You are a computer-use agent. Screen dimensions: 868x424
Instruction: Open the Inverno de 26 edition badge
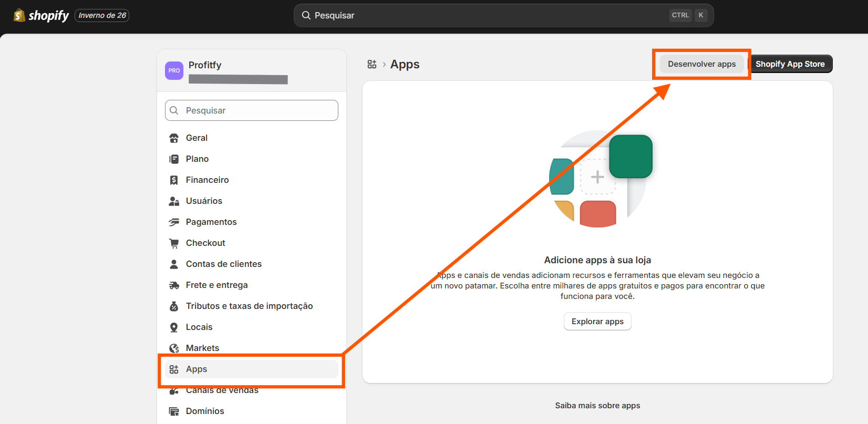[102, 15]
